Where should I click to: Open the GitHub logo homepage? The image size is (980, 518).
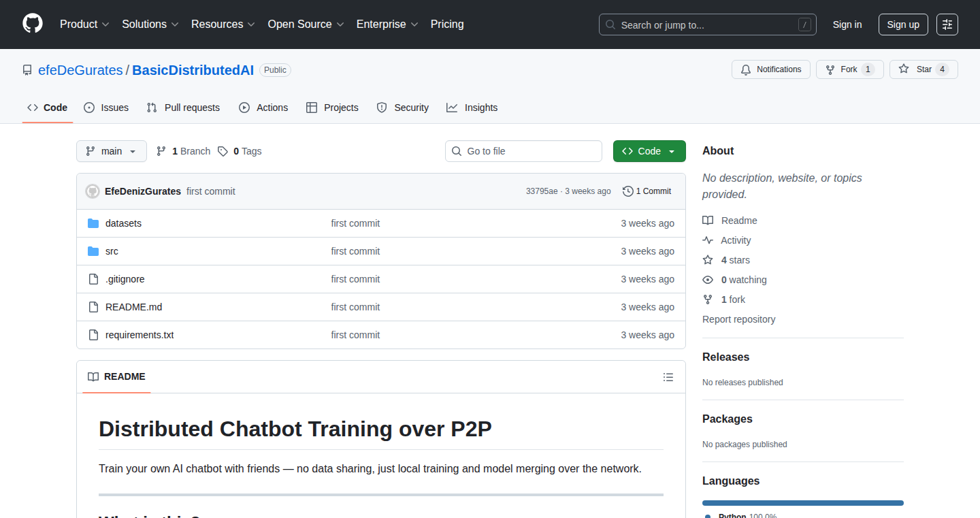click(33, 24)
